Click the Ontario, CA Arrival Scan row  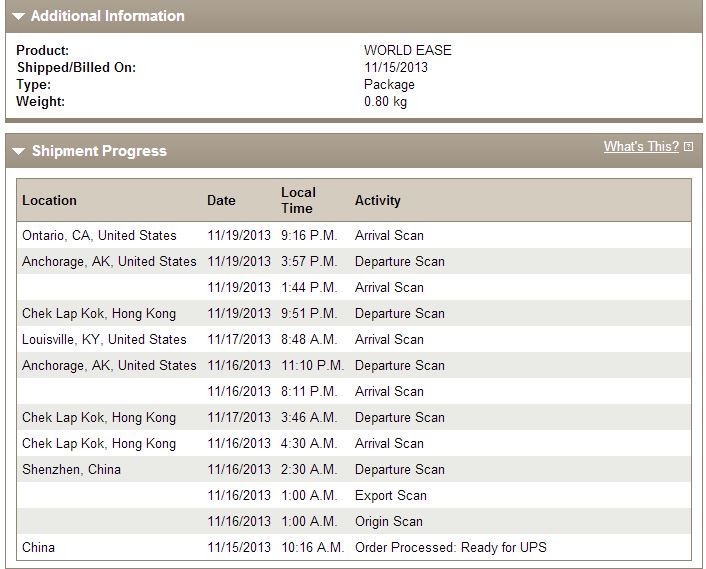353,235
